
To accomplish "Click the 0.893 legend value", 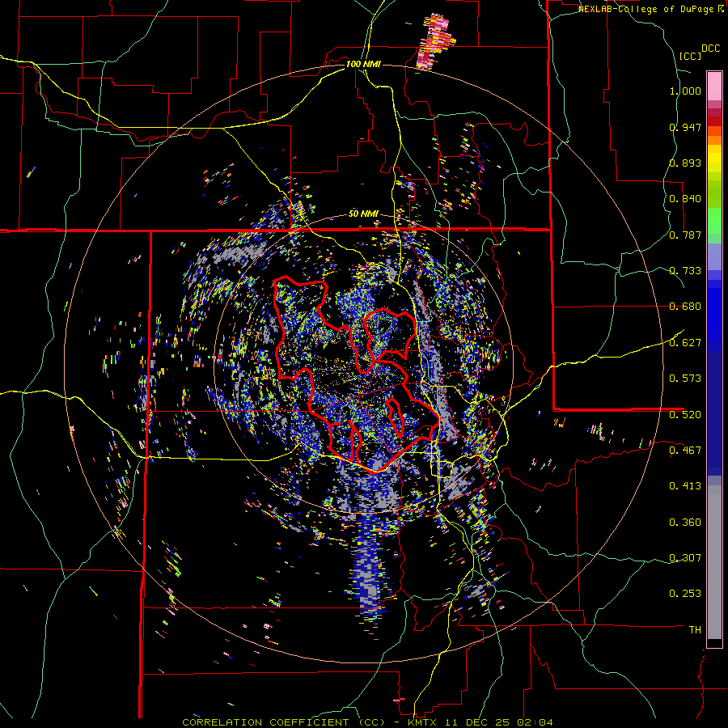I will (x=685, y=163).
